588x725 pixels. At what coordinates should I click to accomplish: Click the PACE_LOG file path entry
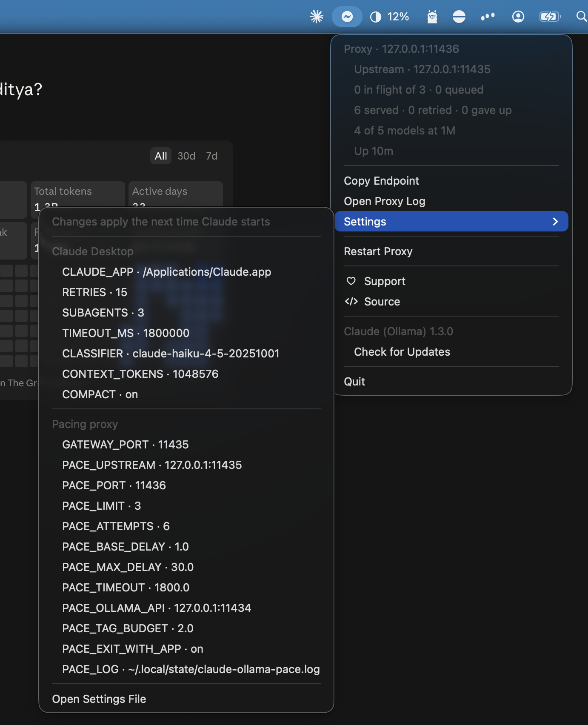point(186,669)
